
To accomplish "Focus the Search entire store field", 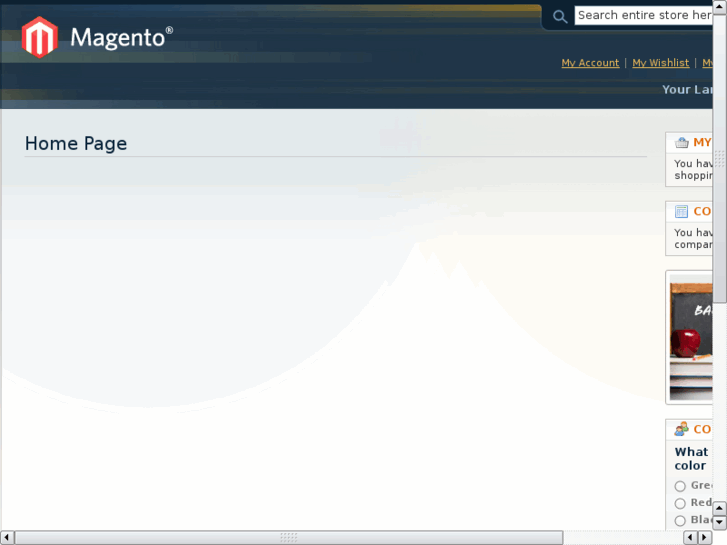I will pos(644,15).
